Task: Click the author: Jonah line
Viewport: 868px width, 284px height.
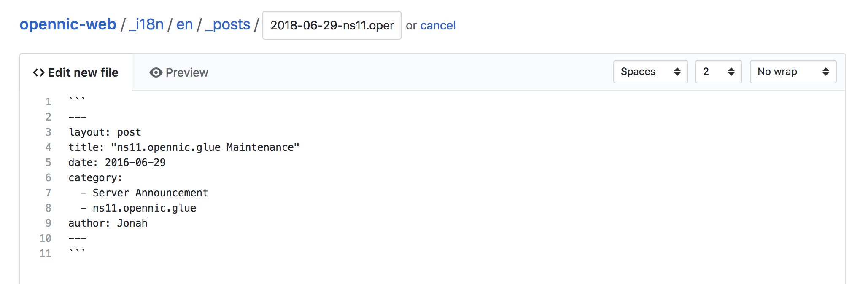Action: click(x=108, y=223)
